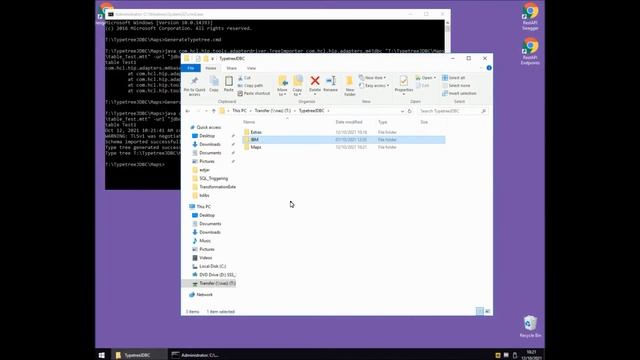Switch to Details view in the status bar
Image resolution: width=640 pixels, height=360 pixels.
[480, 311]
